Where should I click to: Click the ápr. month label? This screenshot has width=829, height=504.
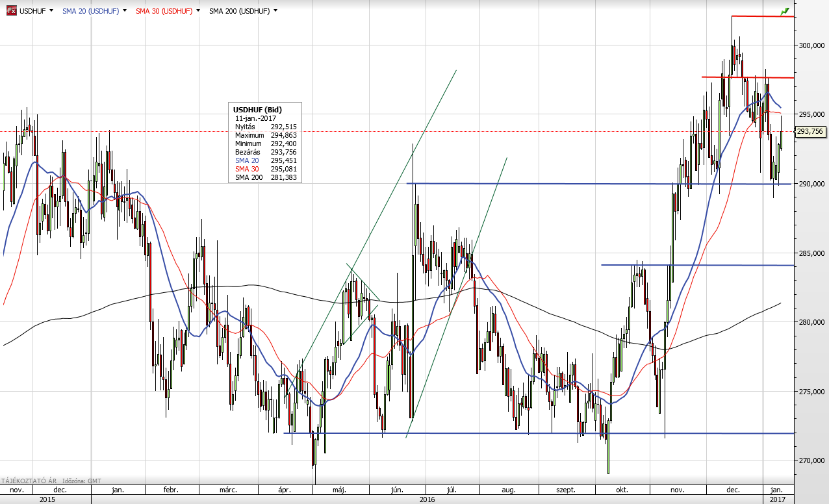pyautogui.click(x=284, y=490)
